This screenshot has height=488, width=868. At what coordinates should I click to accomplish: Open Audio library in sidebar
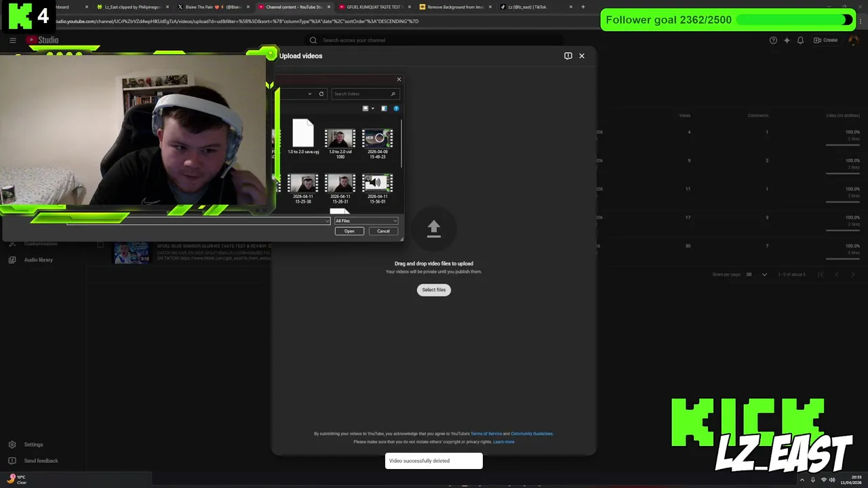click(38, 260)
